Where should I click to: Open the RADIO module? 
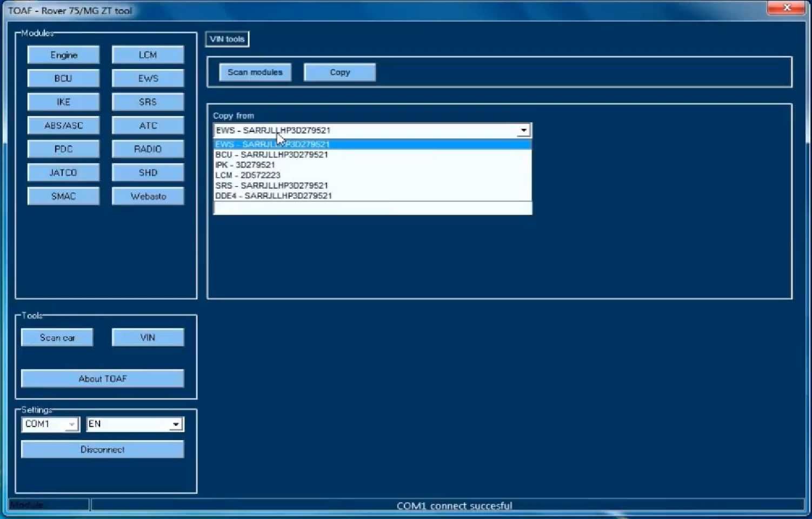pyautogui.click(x=148, y=149)
